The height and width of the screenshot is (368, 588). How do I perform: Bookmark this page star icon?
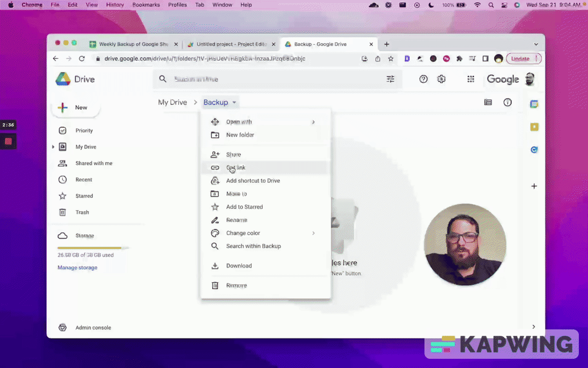coord(391,58)
